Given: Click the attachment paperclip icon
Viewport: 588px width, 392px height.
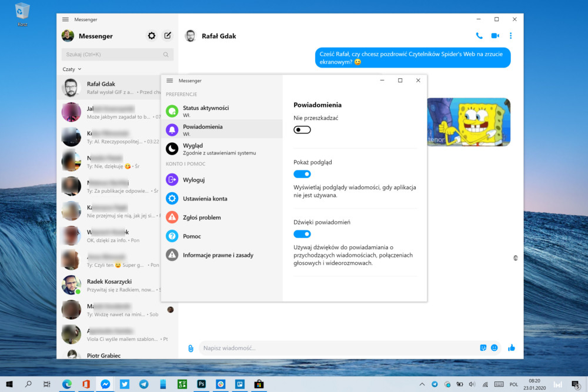Looking at the screenshot, I should 191,348.
